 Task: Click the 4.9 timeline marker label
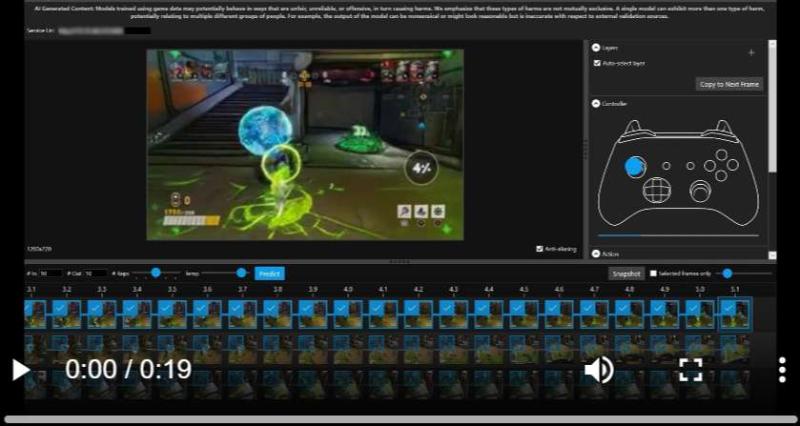coord(665,289)
